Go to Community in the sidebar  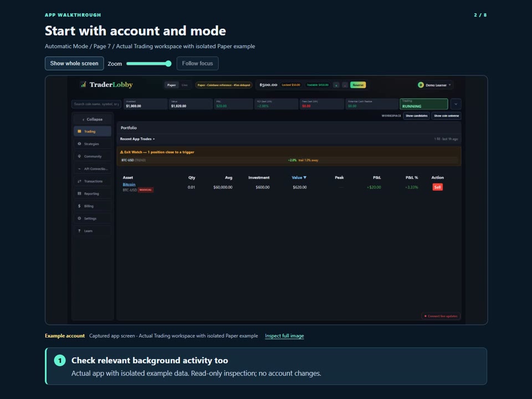[x=93, y=156]
